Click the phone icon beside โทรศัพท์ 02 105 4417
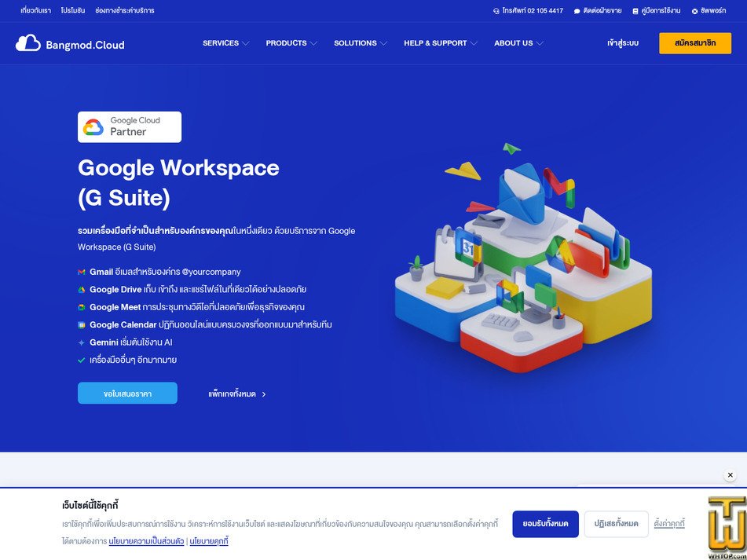 pos(496,11)
